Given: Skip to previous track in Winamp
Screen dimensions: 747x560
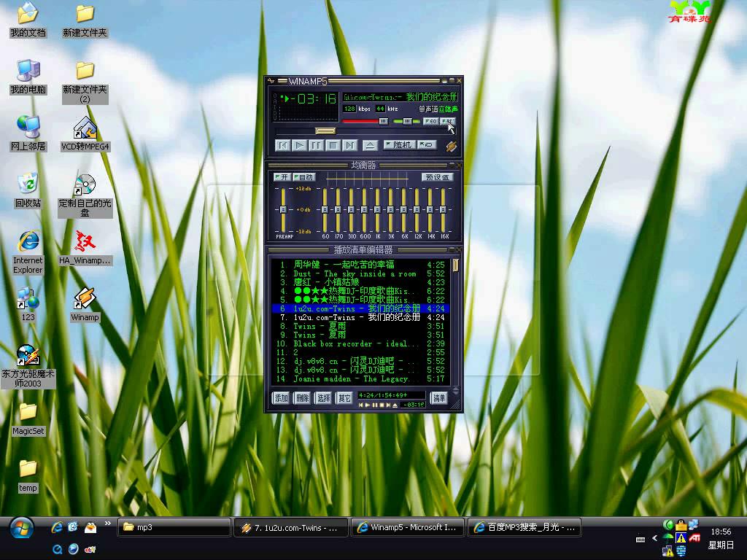Looking at the screenshot, I should (283, 145).
